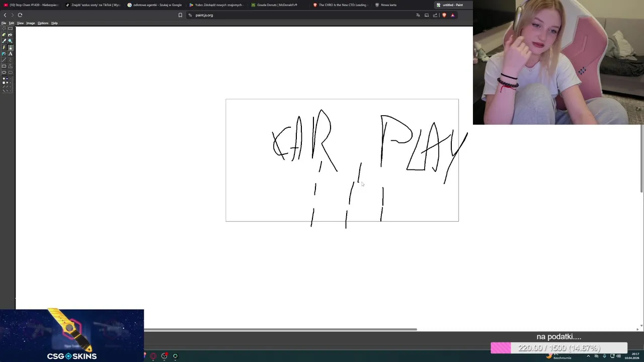Click the horizontal scrollbar below canvas
644x362 pixels.
click(x=281, y=329)
